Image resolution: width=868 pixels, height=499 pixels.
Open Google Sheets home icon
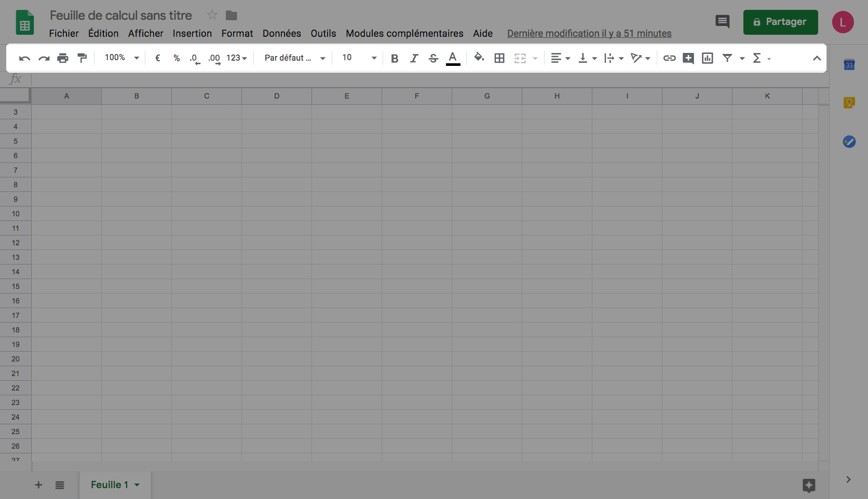(x=25, y=22)
